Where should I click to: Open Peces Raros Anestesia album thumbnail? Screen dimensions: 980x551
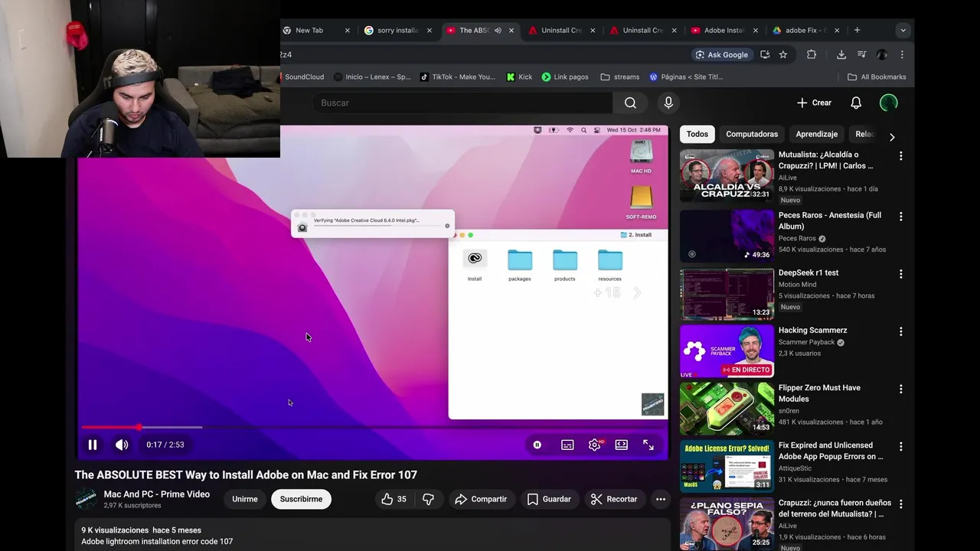tap(727, 236)
